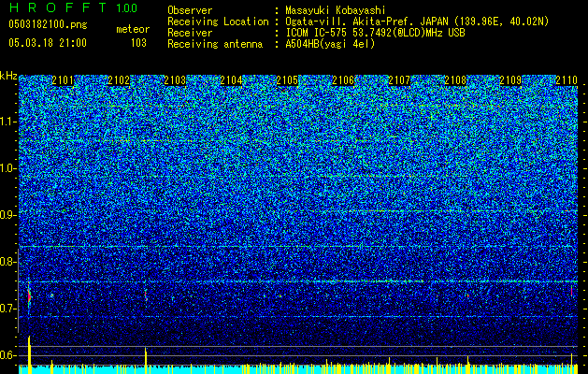The width and height of the screenshot is (588, 374).
Task: Click the 2108 time marker
Action: (455, 80)
